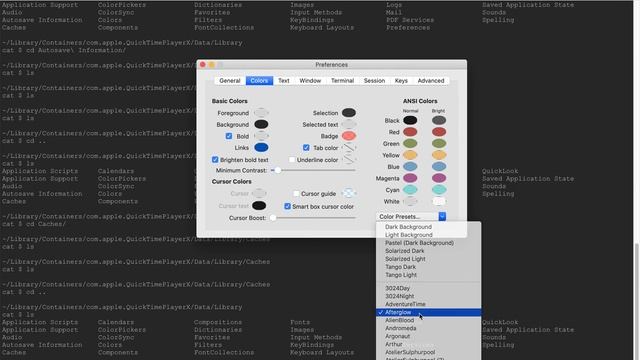Click the terminal window scrollbar
The height and width of the screenshot is (360, 640).
point(637,301)
